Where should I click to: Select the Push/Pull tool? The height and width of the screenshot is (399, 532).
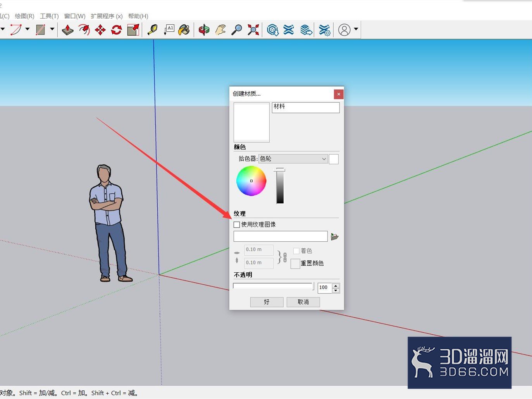coord(67,30)
